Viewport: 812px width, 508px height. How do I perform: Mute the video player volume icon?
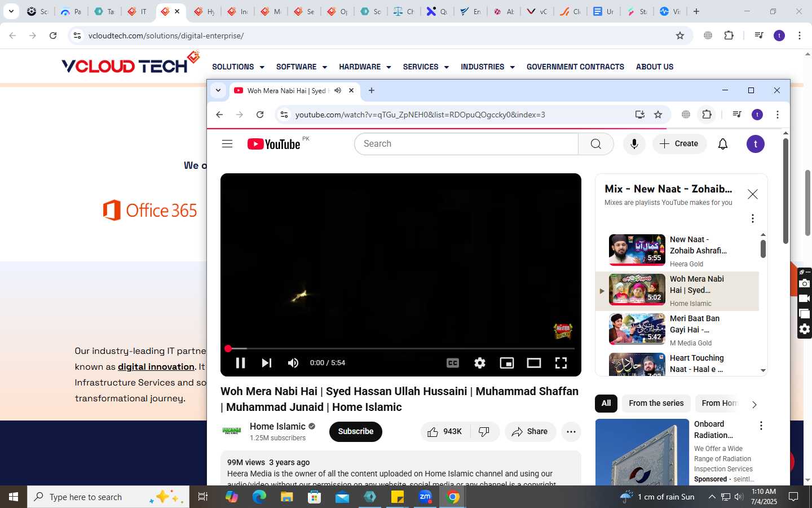[293, 363]
